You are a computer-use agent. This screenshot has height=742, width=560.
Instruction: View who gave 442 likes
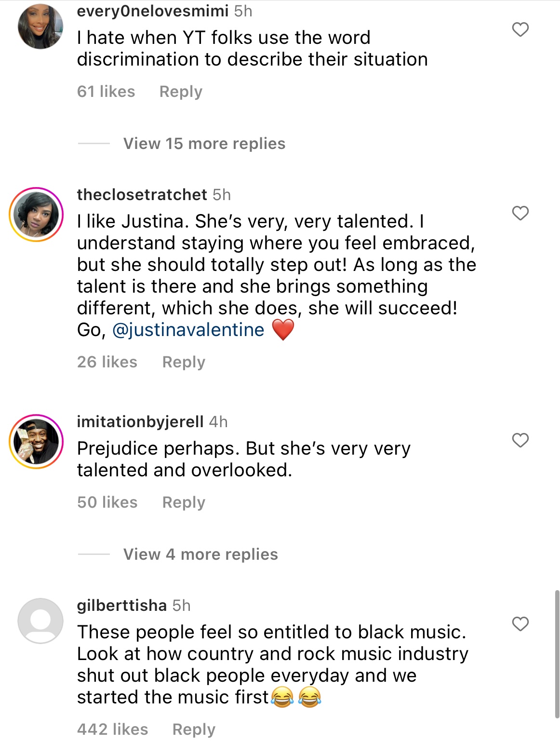coord(113,729)
